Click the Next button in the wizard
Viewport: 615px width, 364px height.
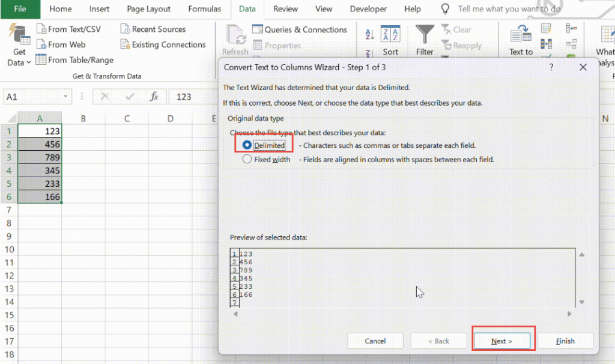(x=502, y=341)
